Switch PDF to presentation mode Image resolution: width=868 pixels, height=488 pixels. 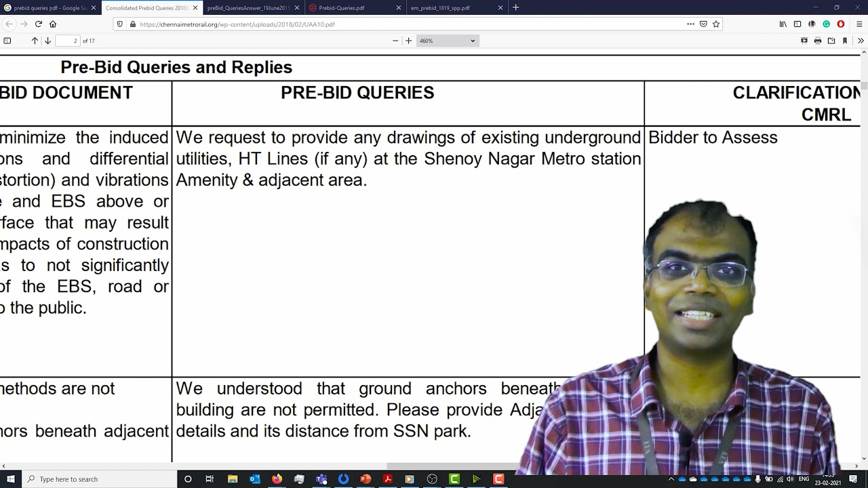pyautogui.click(x=804, y=41)
